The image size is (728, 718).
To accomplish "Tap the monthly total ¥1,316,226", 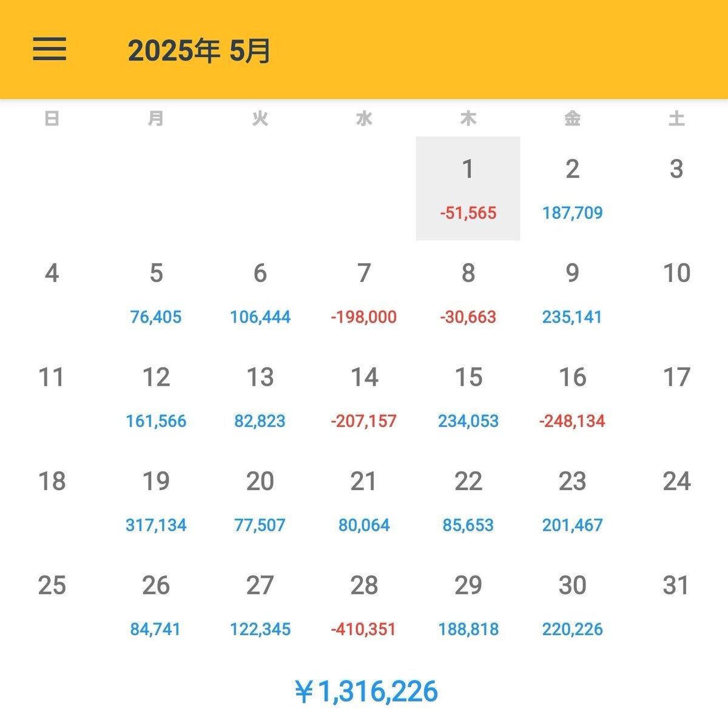I will point(366,691).
